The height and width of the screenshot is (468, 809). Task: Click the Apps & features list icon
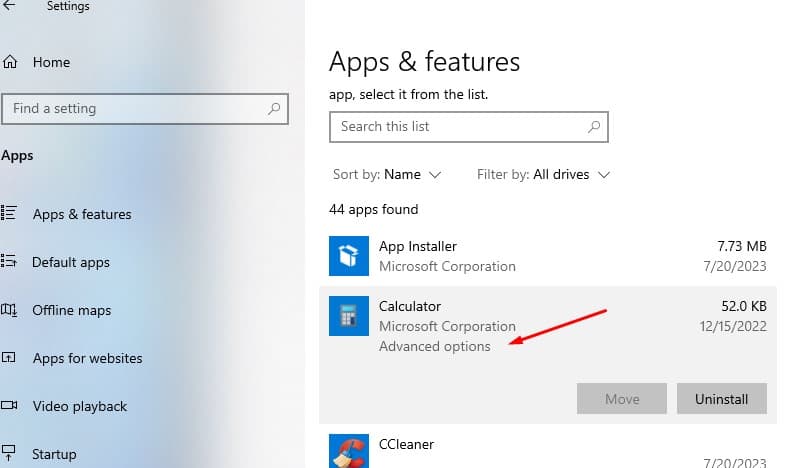tap(9, 213)
